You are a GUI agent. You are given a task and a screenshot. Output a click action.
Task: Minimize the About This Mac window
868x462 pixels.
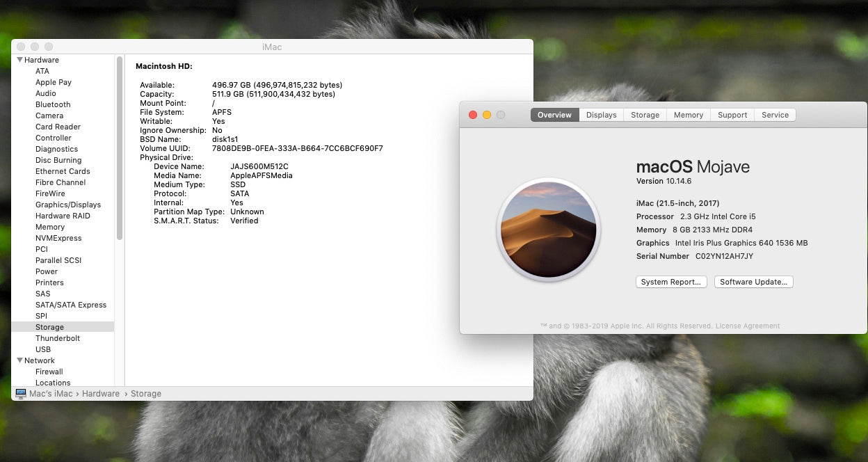coord(487,115)
